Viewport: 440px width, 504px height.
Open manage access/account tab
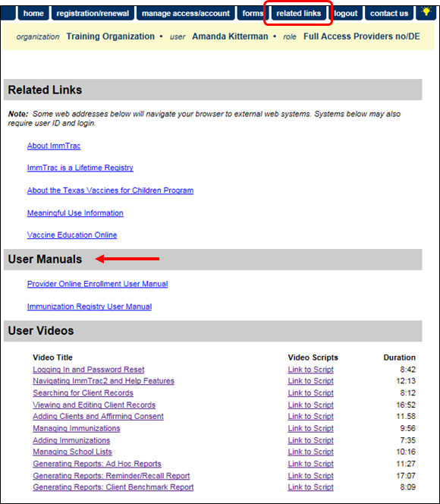(x=186, y=13)
